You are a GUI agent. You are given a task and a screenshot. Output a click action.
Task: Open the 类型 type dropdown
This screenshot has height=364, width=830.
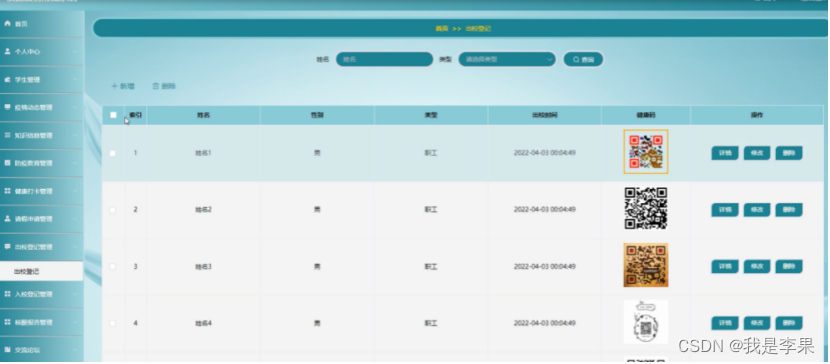point(507,59)
